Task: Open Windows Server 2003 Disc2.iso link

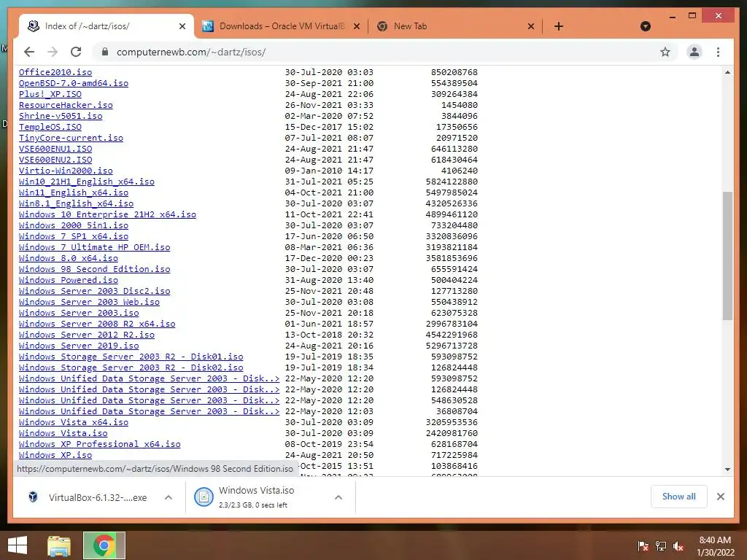Action: [x=94, y=292]
